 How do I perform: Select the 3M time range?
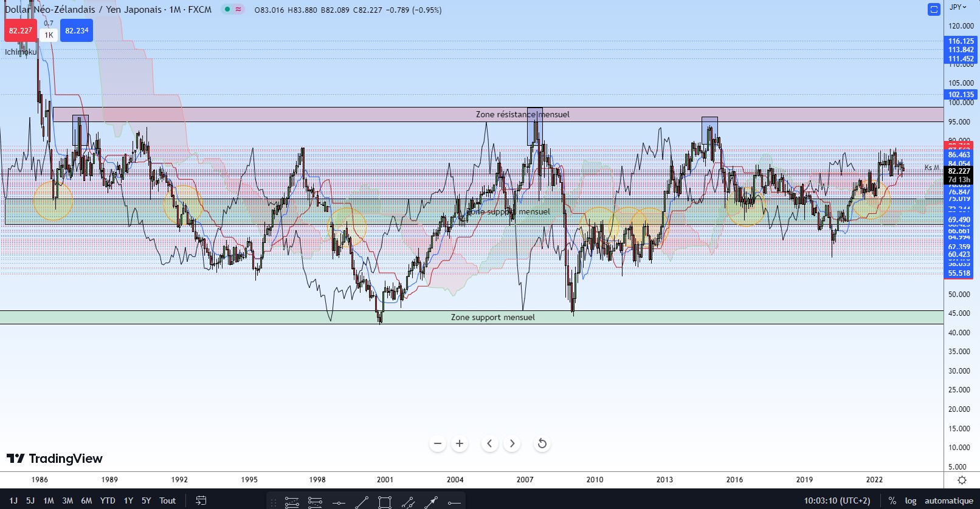coord(67,500)
